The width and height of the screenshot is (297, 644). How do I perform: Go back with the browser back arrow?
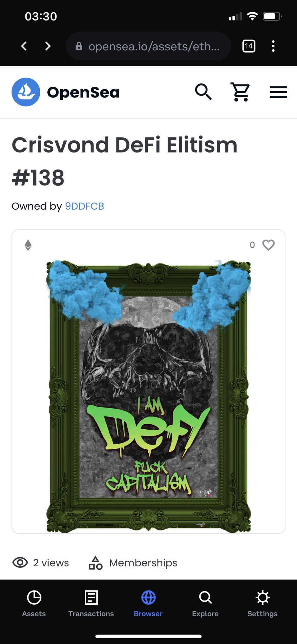24,46
